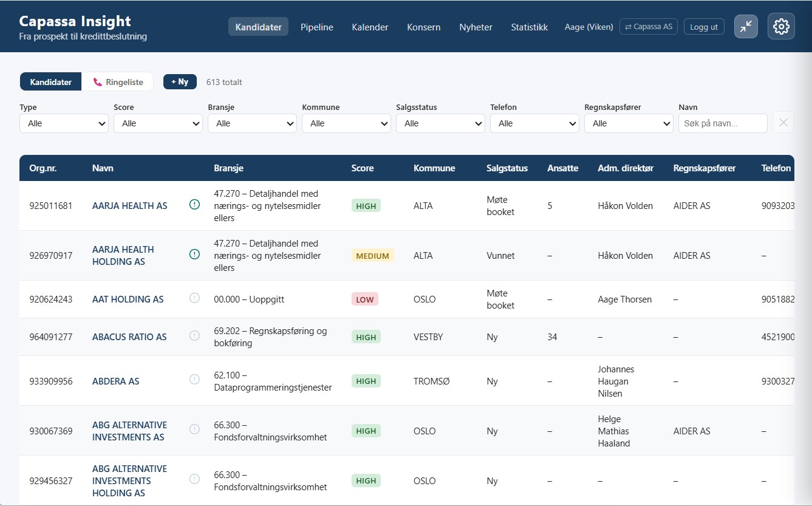Click the VESTBY kommune cell

pos(428,337)
